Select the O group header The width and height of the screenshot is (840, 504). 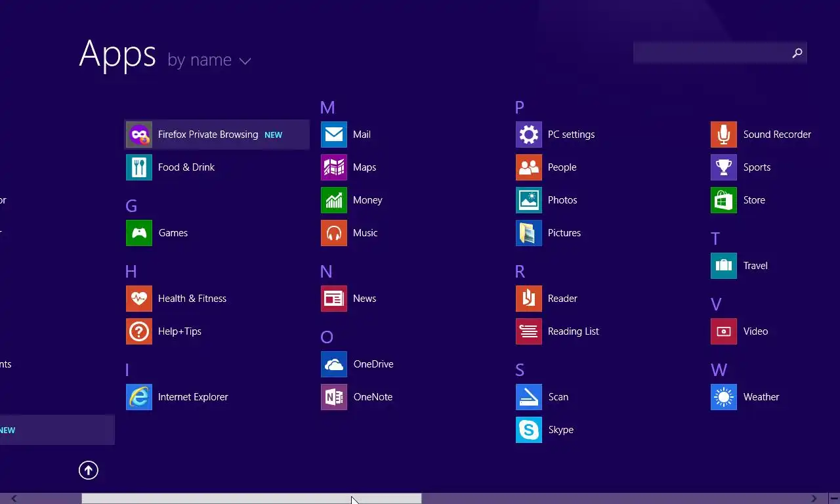327,337
